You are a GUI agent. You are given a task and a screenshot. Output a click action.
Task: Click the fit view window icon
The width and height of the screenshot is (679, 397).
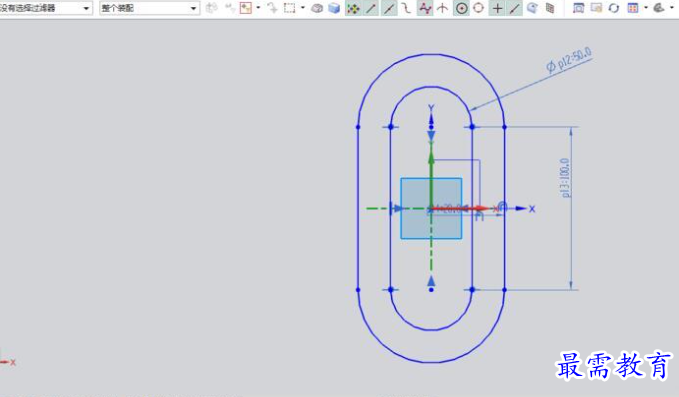click(x=578, y=8)
